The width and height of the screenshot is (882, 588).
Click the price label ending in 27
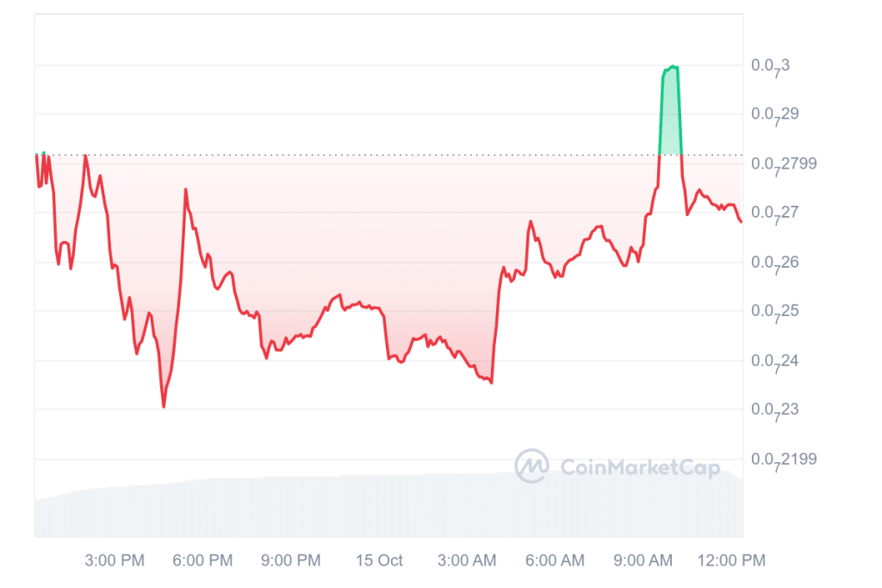click(773, 213)
